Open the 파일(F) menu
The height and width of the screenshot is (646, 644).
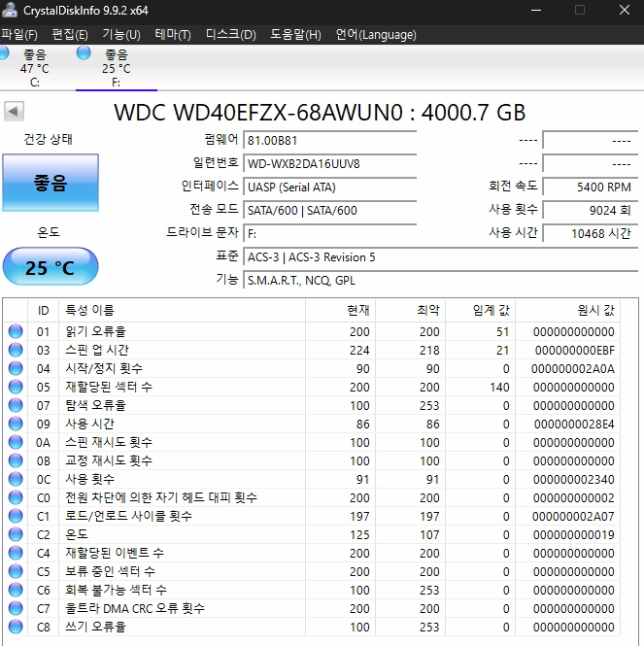[x=19, y=35]
